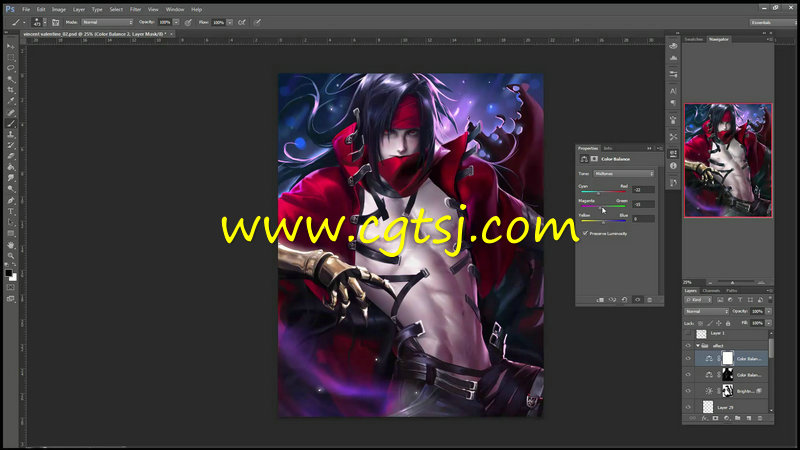Click the Magenta-Green value field
This screenshot has width=800, height=450.
[x=643, y=204]
